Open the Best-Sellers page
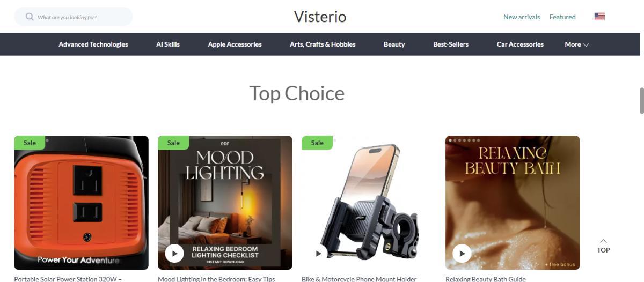The image size is (644, 282). (x=451, y=44)
